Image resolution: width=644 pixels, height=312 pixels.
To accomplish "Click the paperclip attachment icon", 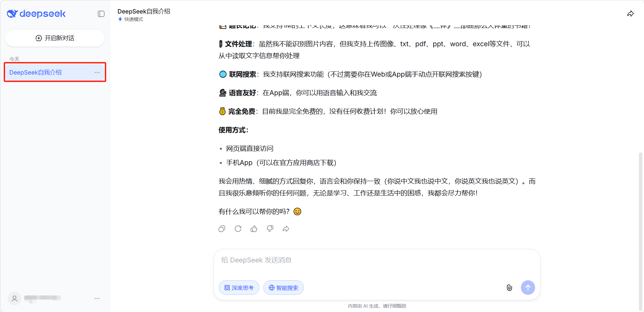I will coord(509,288).
